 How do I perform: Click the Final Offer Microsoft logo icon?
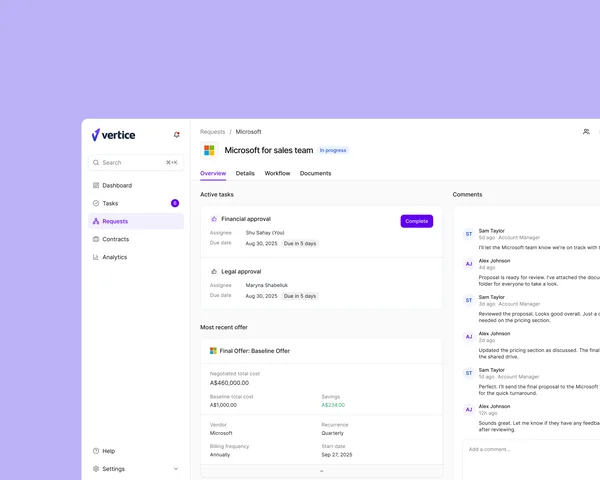tap(213, 351)
